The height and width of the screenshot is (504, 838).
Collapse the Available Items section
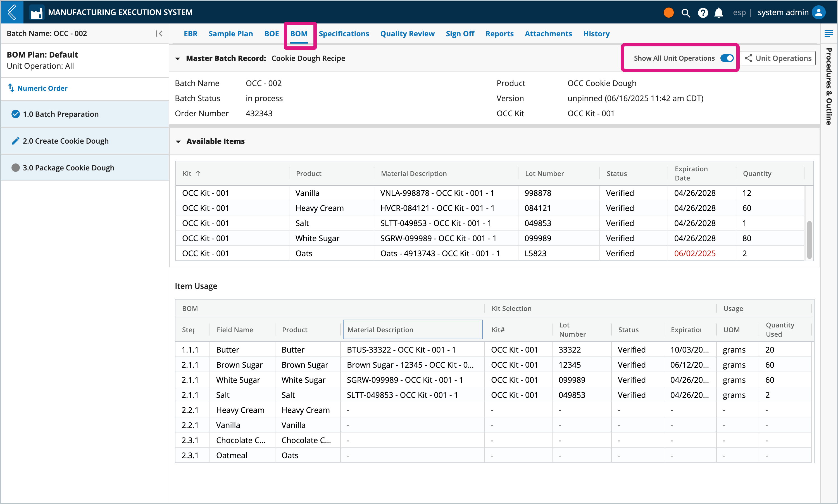click(178, 141)
